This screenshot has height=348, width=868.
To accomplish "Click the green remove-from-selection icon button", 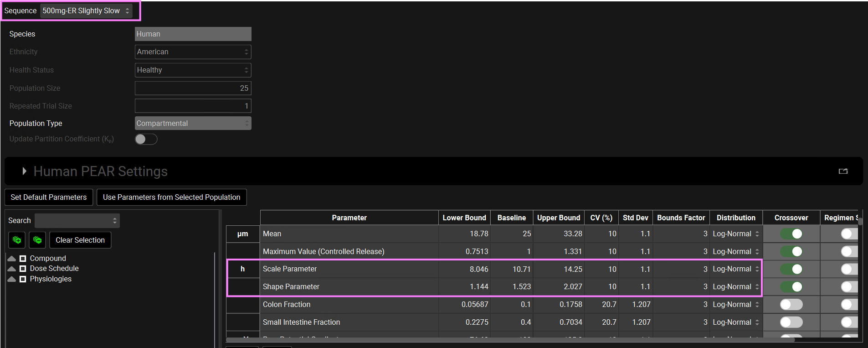I will click(x=37, y=240).
